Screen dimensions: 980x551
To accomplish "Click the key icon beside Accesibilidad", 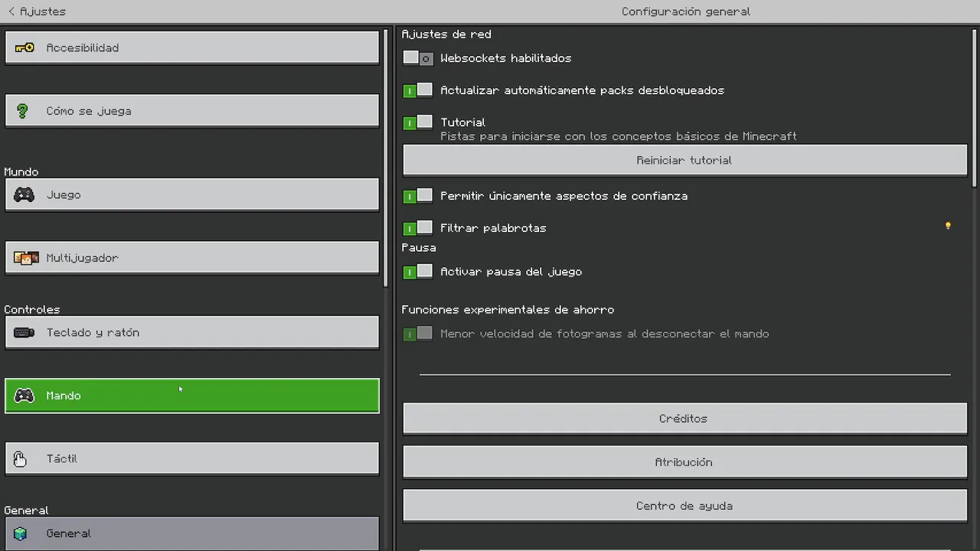I will [x=24, y=47].
